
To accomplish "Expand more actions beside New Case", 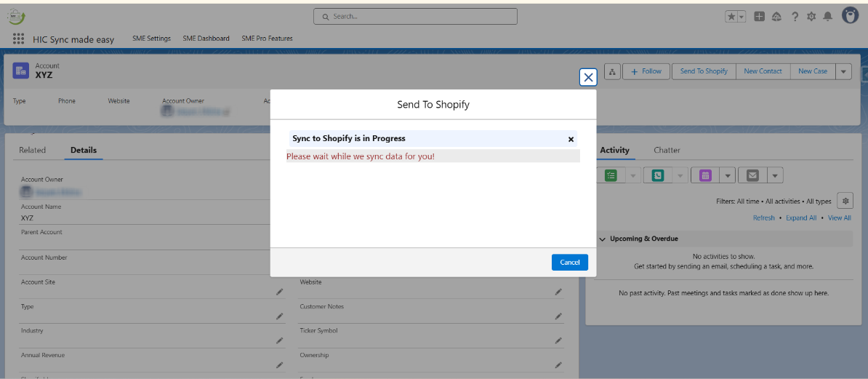I will (x=843, y=71).
